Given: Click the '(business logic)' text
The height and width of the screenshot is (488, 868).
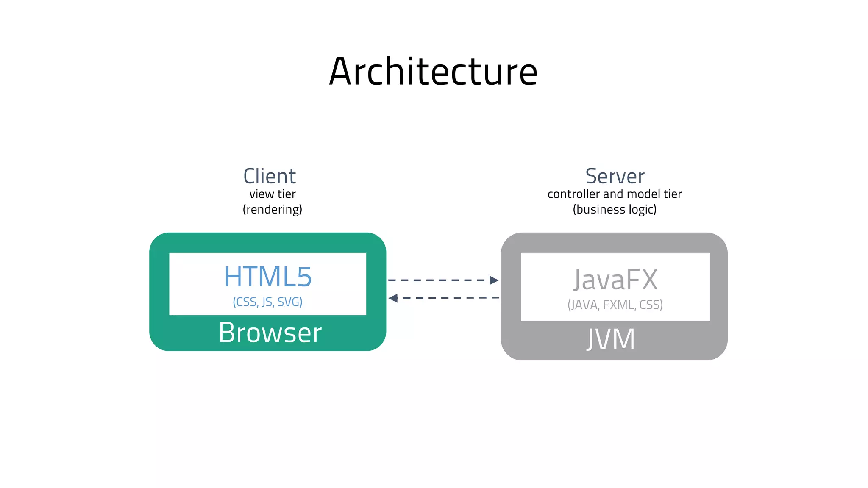Looking at the screenshot, I should (615, 209).
